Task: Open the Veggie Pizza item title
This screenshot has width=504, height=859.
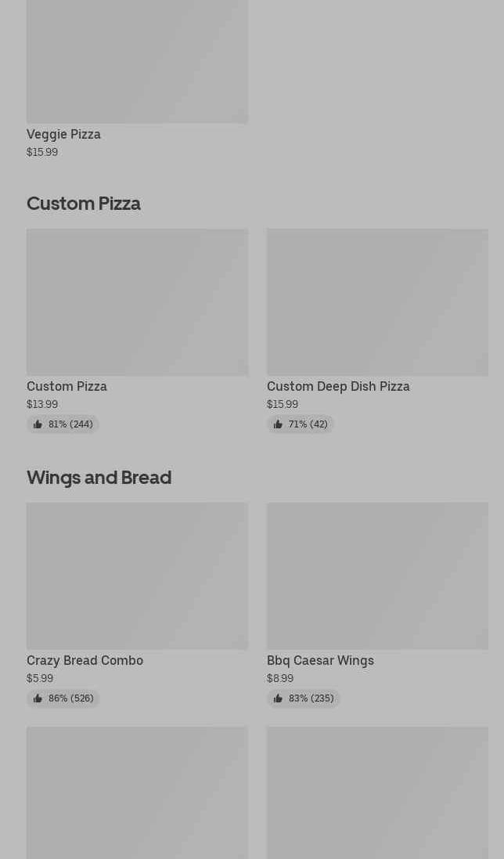Action: pos(63,134)
